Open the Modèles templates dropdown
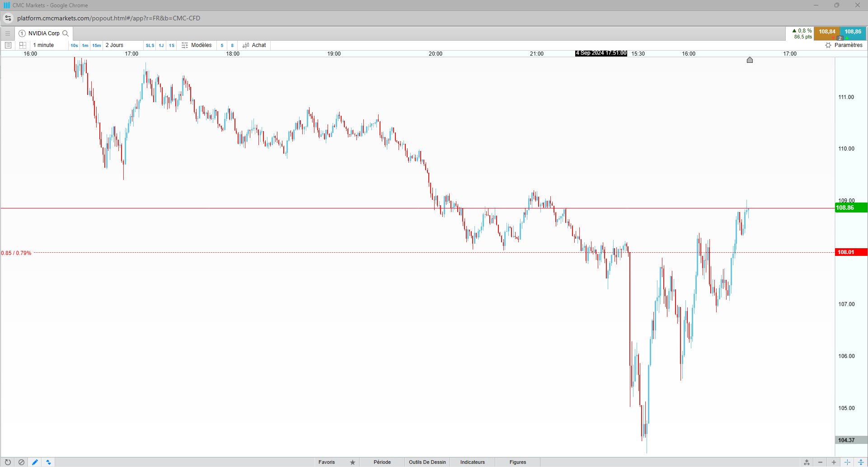 click(x=197, y=45)
